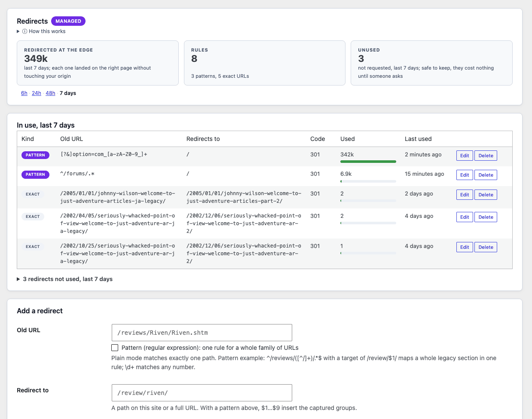Switch the time range to 6h
The image size is (532, 419).
[x=24, y=93]
